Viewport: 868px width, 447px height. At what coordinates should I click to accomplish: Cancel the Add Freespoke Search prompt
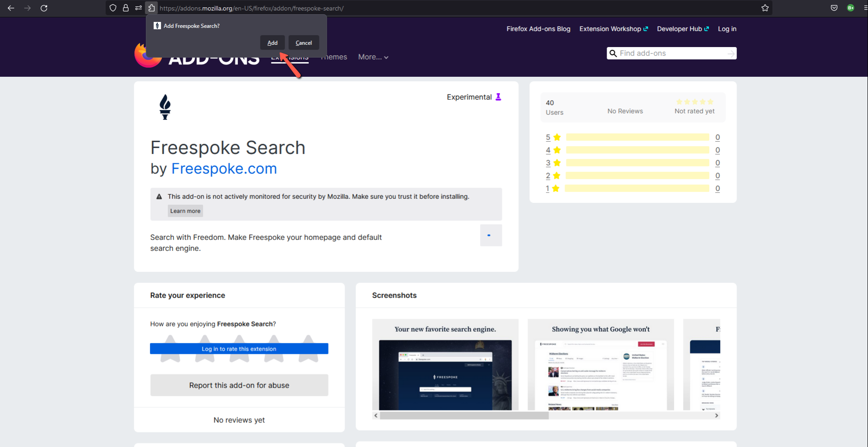tap(304, 43)
